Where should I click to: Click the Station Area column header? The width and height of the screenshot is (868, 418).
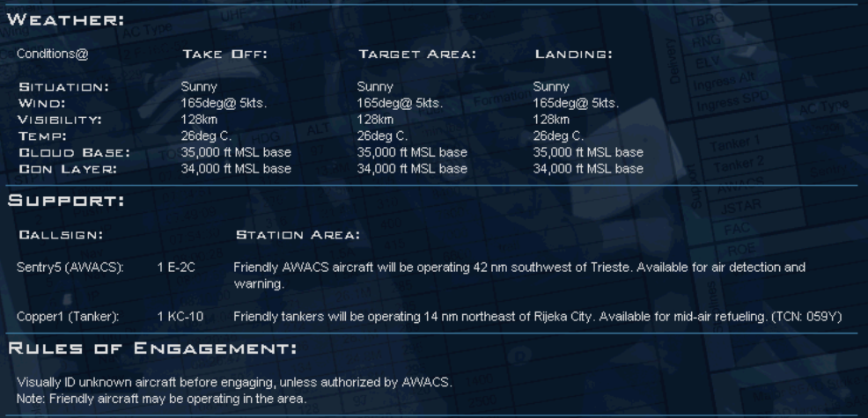click(297, 235)
